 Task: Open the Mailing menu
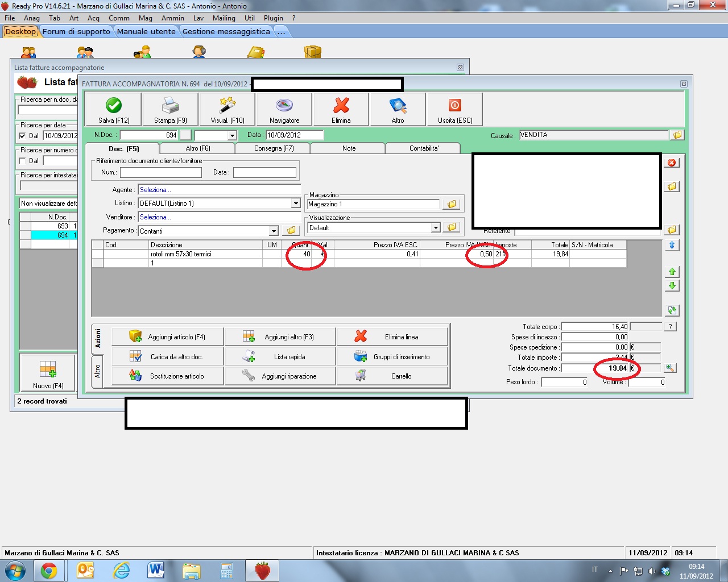(x=224, y=18)
